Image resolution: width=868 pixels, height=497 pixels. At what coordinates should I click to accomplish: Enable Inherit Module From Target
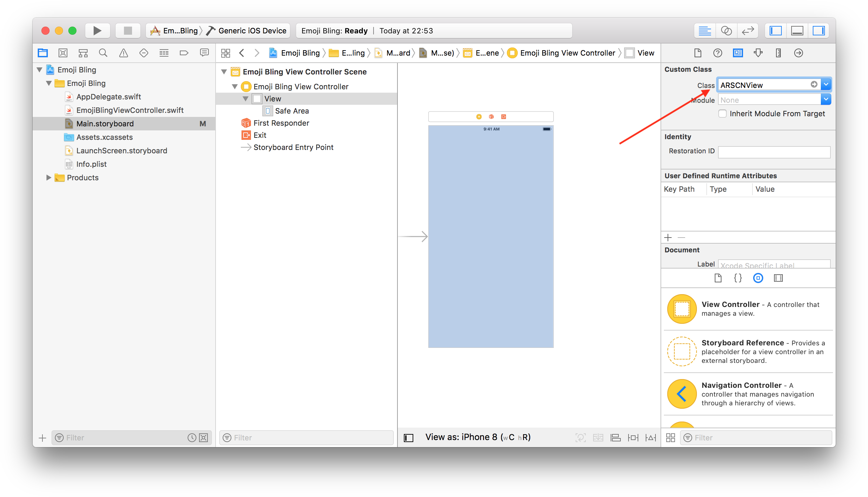click(722, 113)
